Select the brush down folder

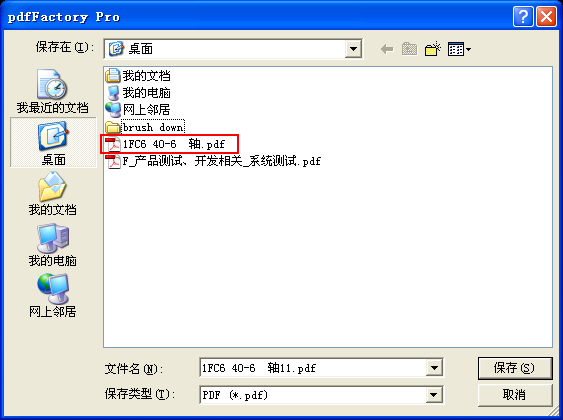coord(145,127)
